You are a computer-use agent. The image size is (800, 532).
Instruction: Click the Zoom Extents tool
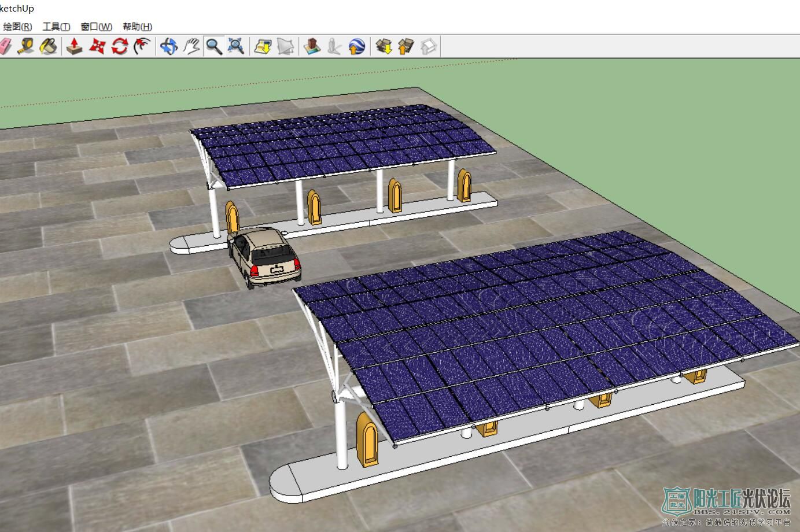pos(235,46)
